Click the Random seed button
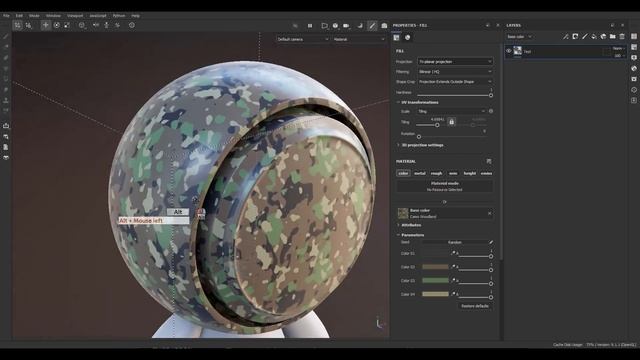640x360 pixels. click(455, 242)
